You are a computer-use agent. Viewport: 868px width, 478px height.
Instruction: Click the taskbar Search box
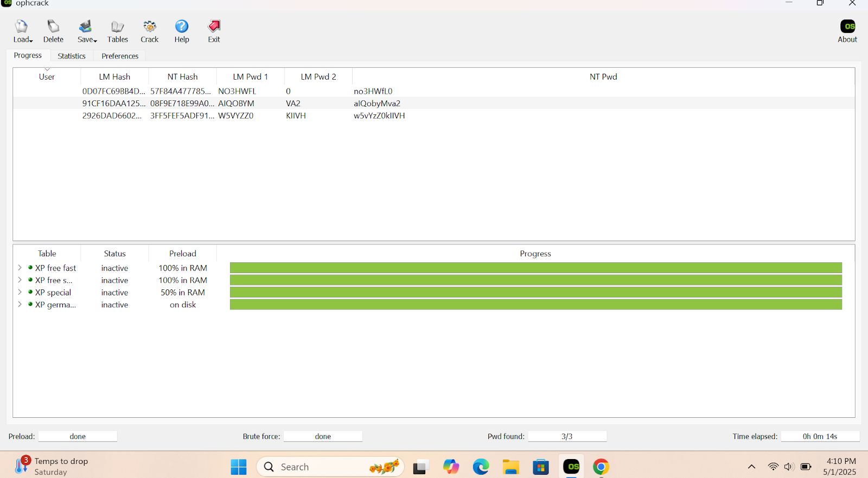click(330, 467)
